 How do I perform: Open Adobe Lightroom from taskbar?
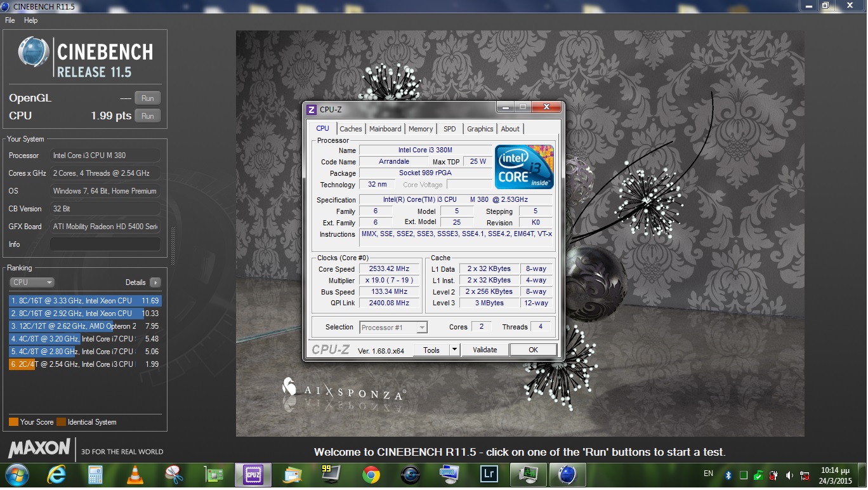point(489,475)
